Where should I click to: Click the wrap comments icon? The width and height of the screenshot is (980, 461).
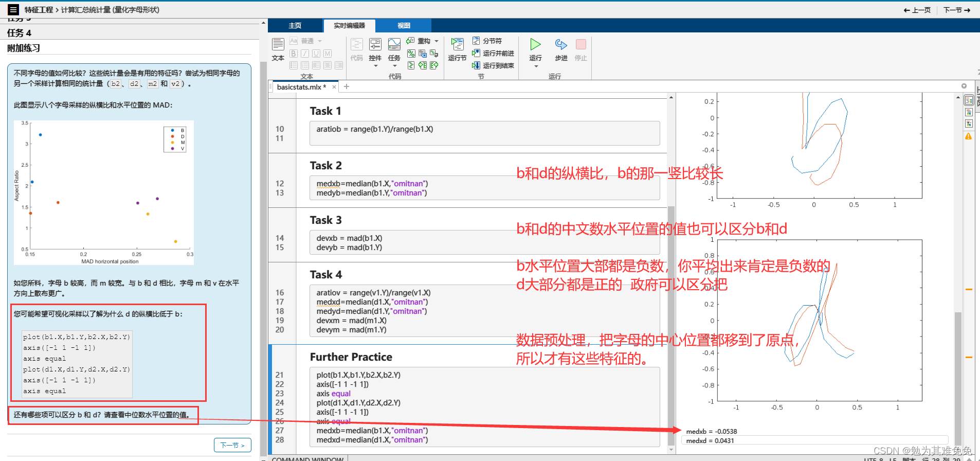tap(434, 54)
